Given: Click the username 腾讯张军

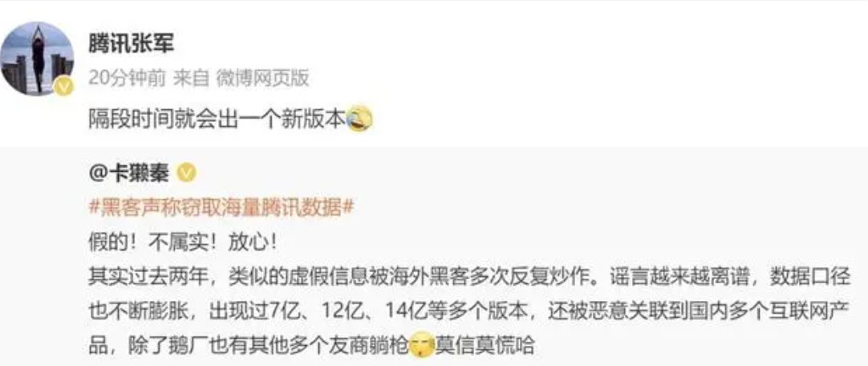Looking at the screenshot, I should pyautogui.click(x=132, y=43).
